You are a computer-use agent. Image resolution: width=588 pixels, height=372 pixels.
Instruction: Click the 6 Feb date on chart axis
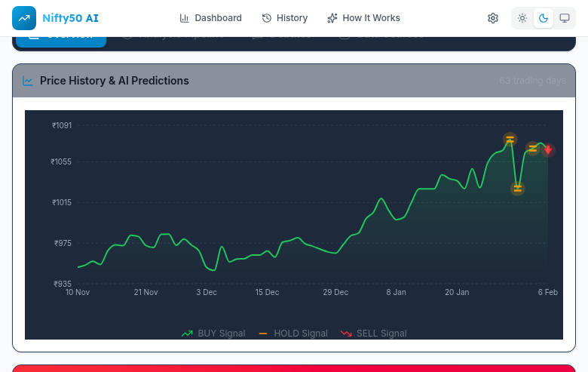pos(547,292)
